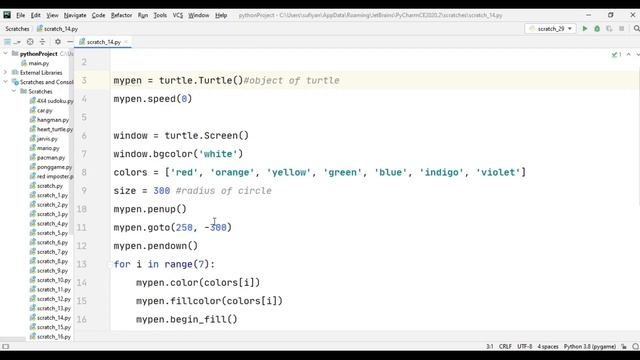Open the Window menu
The image size is (640, 360).
click(198, 15)
